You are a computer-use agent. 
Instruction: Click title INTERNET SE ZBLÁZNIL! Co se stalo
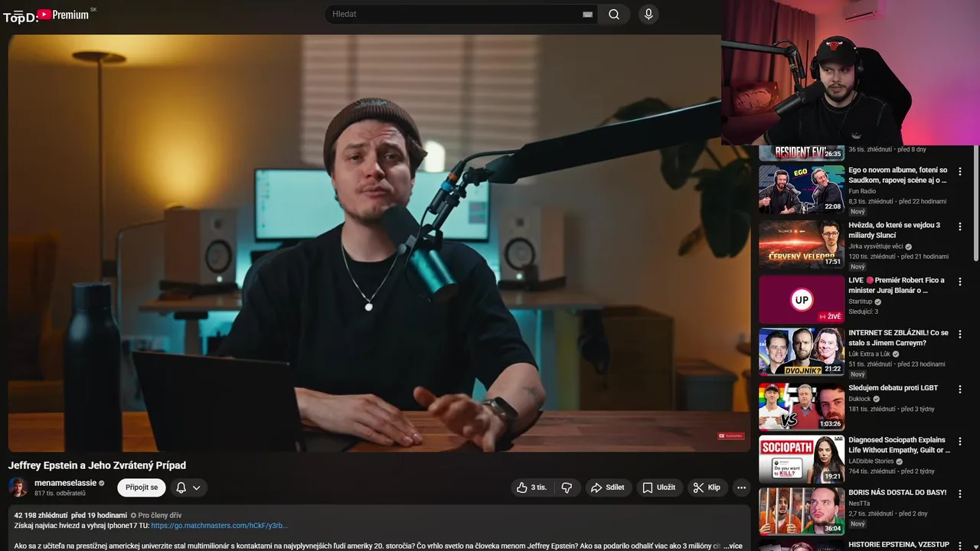click(898, 337)
